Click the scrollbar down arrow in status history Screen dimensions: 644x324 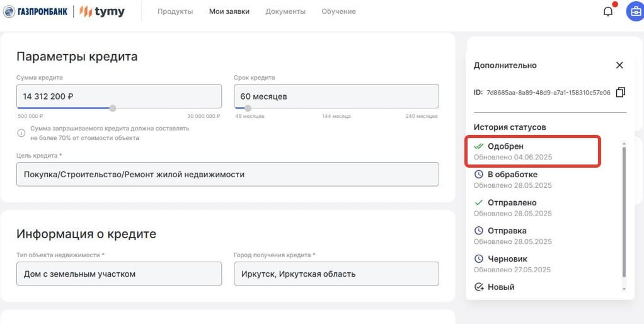click(624, 289)
